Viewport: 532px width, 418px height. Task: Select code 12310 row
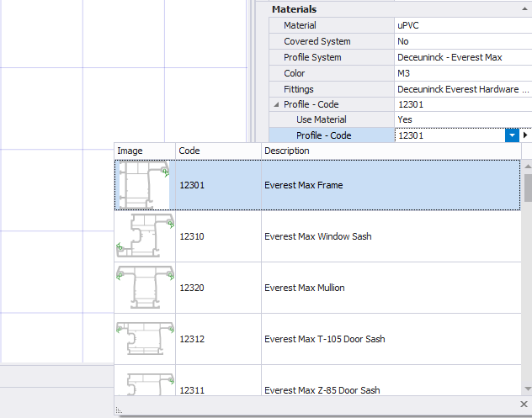tap(218, 236)
